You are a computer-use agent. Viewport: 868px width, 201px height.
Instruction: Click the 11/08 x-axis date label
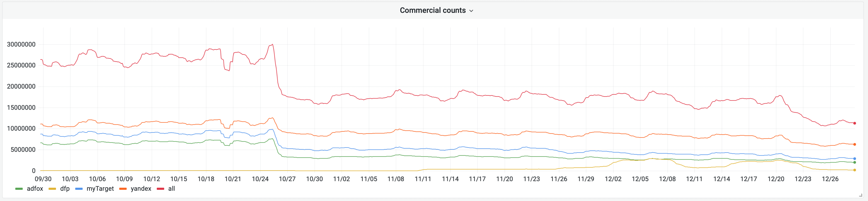point(396,179)
